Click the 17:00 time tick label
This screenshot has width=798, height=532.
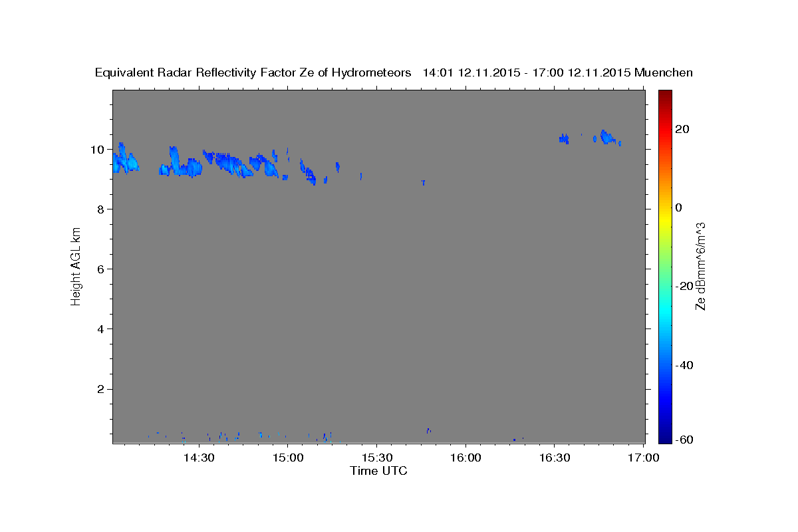tap(644, 458)
